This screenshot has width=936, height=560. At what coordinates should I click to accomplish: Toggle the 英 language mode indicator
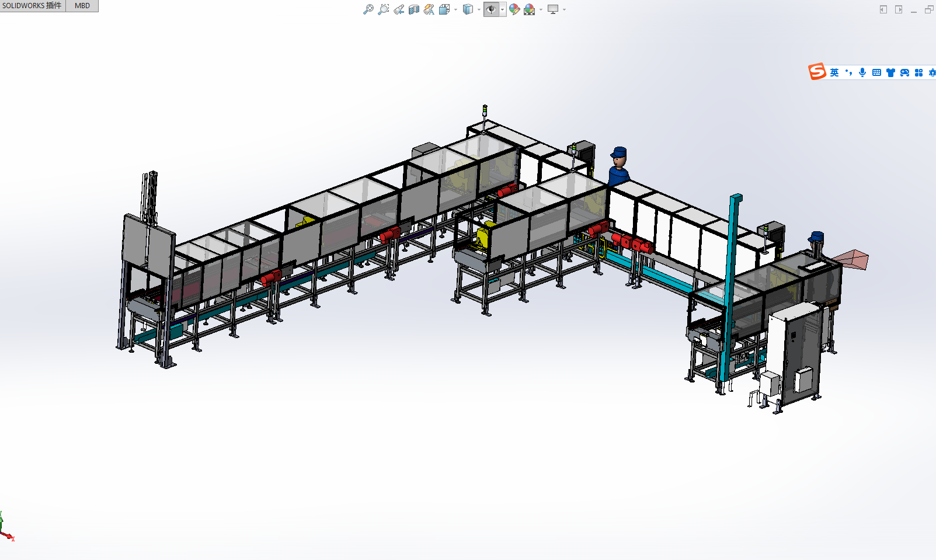click(834, 72)
